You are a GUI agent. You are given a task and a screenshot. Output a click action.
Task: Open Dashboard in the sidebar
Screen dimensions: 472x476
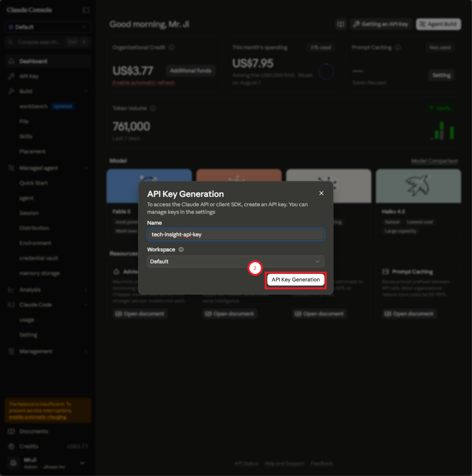coord(48,61)
